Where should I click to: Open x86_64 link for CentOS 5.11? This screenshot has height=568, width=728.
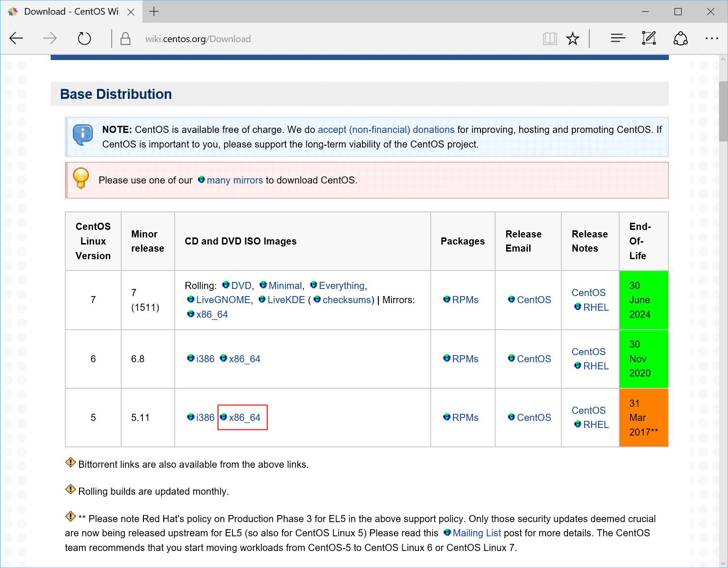(240, 418)
